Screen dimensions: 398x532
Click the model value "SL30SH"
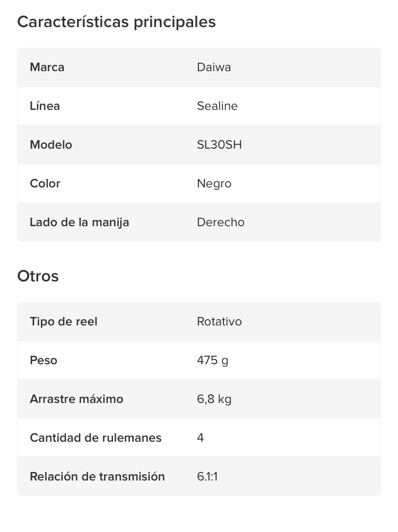point(219,145)
